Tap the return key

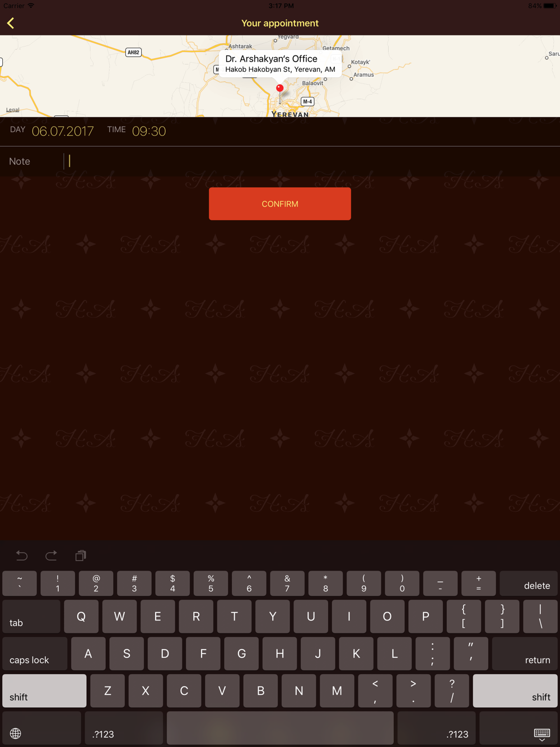click(x=525, y=653)
